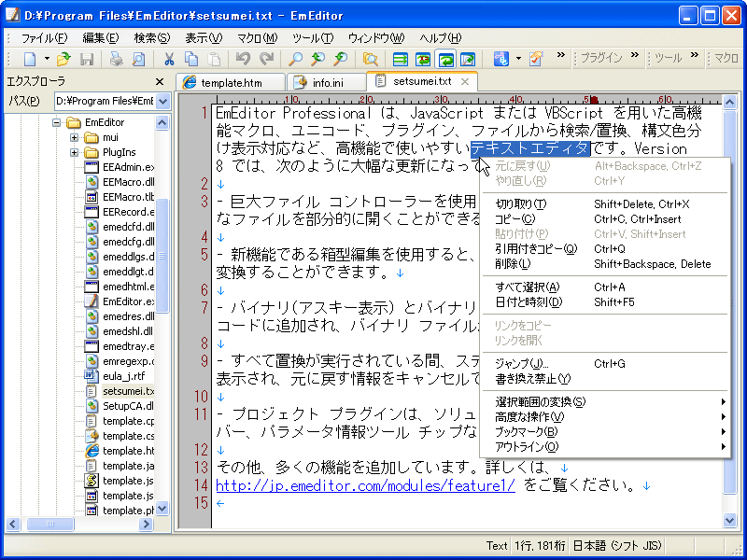Open the パス path combo box dropdown
747x560 pixels.
[x=162, y=101]
